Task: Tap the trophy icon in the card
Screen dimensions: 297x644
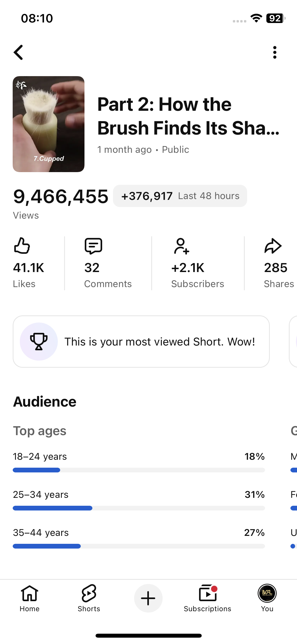Action: tap(39, 341)
